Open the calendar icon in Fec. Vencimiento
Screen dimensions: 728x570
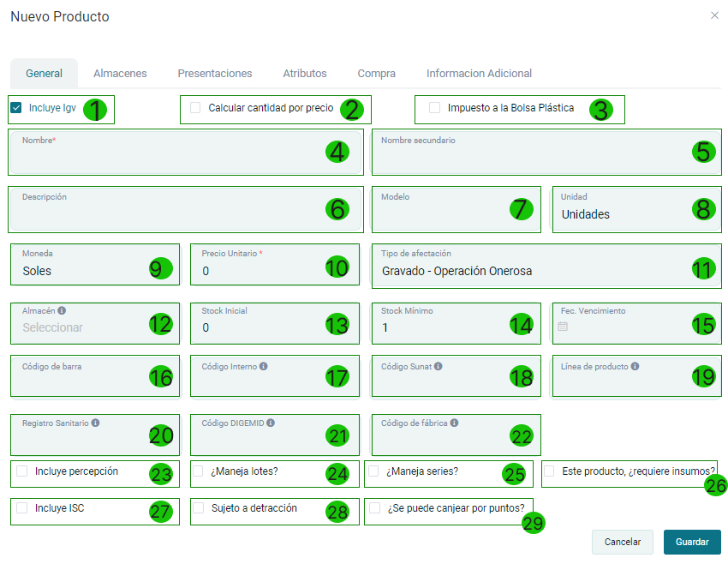pos(563,327)
